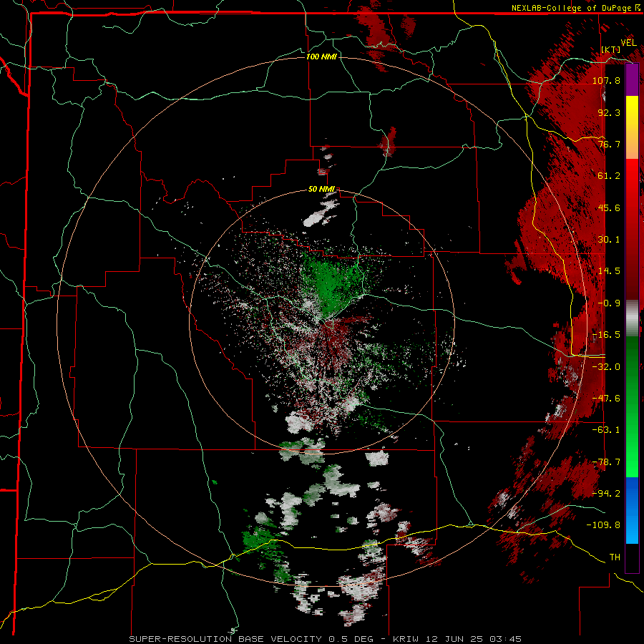Click the 76.7 legend value

[609, 144]
